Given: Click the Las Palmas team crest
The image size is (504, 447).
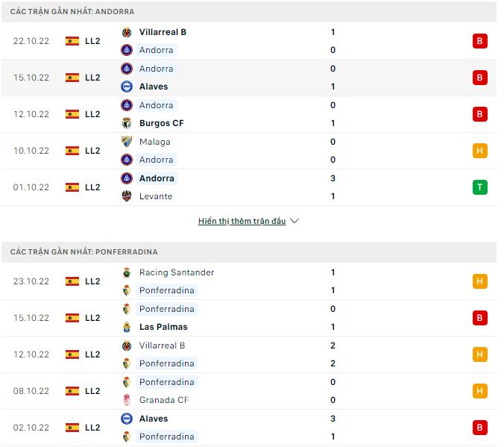Looking at the screenshot, I should click(127, 327).
